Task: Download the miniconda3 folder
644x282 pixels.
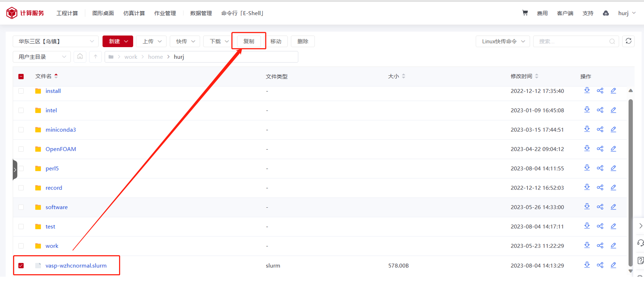Action: pos(587,129)
